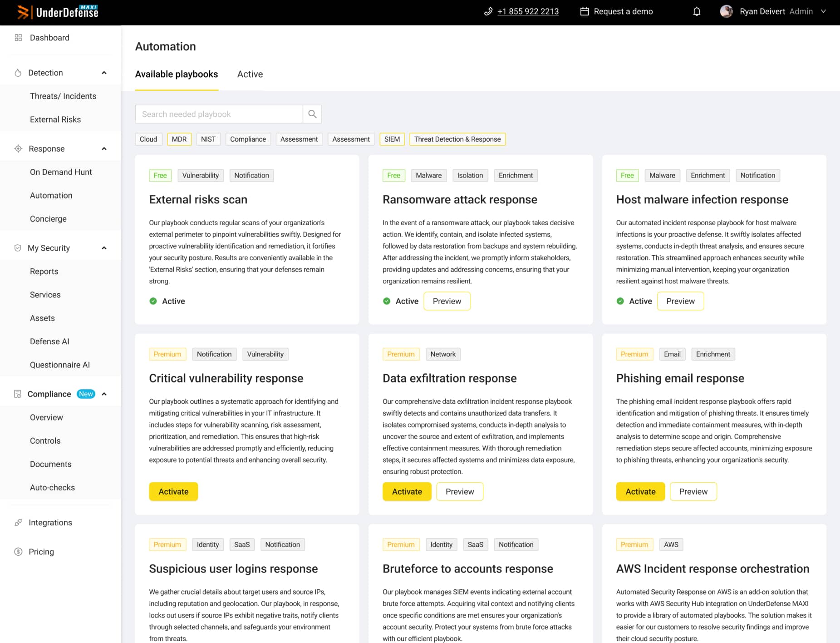Activate Critical vulnerability response playbook

[173, 491]
